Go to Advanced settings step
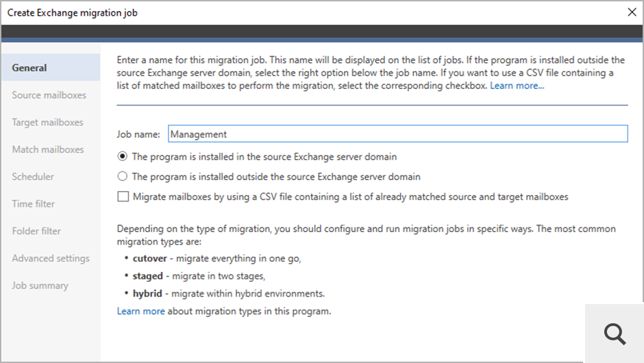644x363 pixels. pos(51,258)
